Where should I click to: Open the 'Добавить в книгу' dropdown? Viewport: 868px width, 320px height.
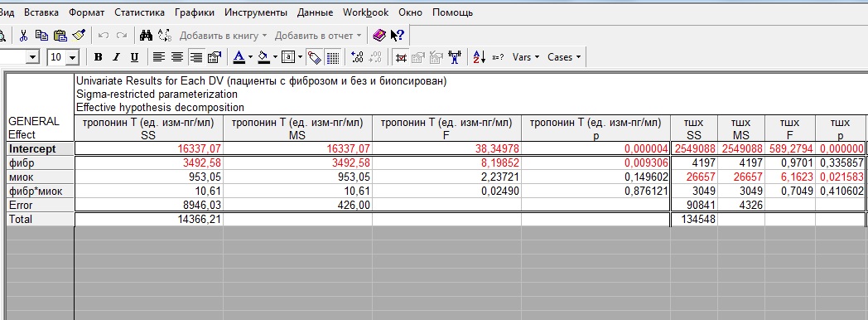[223, 36]
